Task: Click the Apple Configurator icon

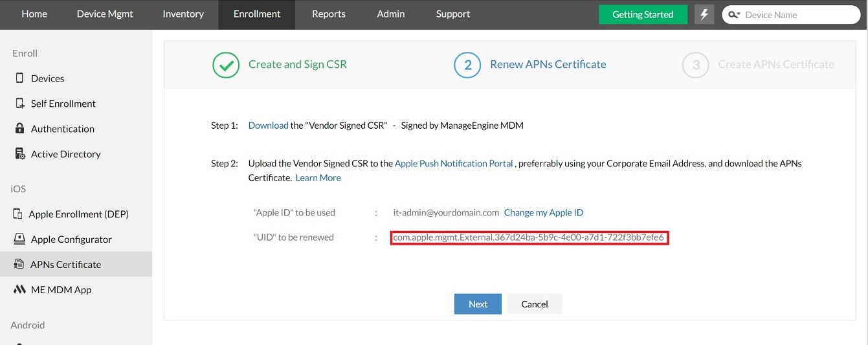Action: coord(19,239)
